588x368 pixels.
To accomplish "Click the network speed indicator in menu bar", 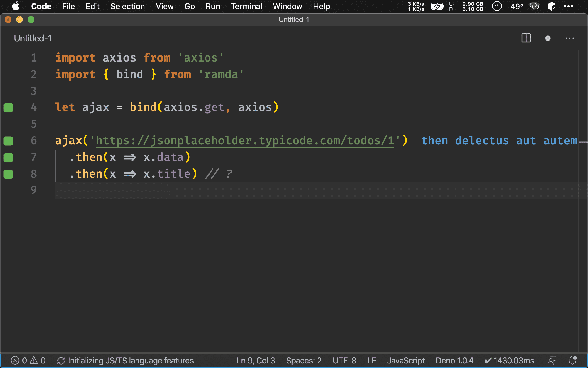I will (416, 6).
